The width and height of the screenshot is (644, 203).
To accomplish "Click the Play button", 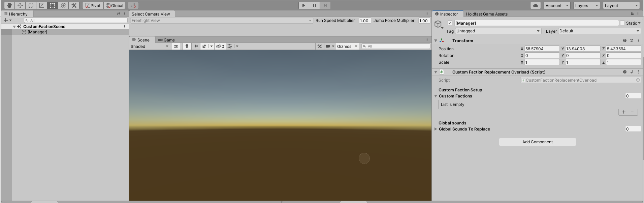I will pos(303,5).
